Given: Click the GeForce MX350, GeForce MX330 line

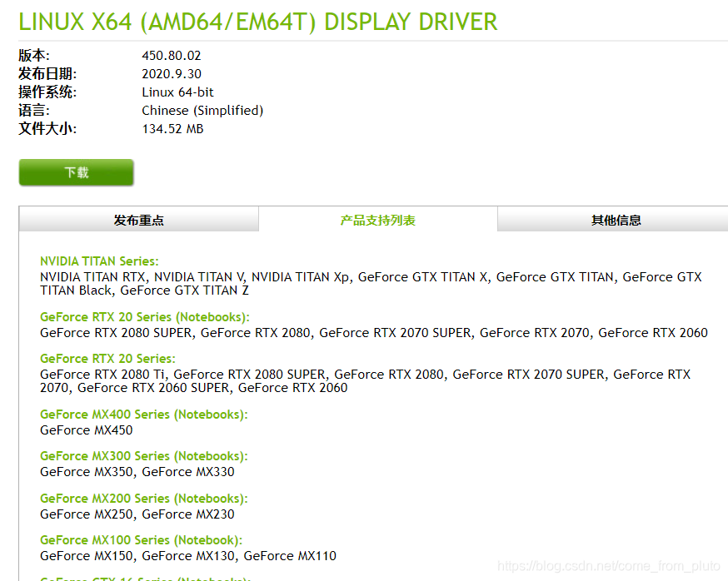Looking at the screenshot, I should 137,472.
